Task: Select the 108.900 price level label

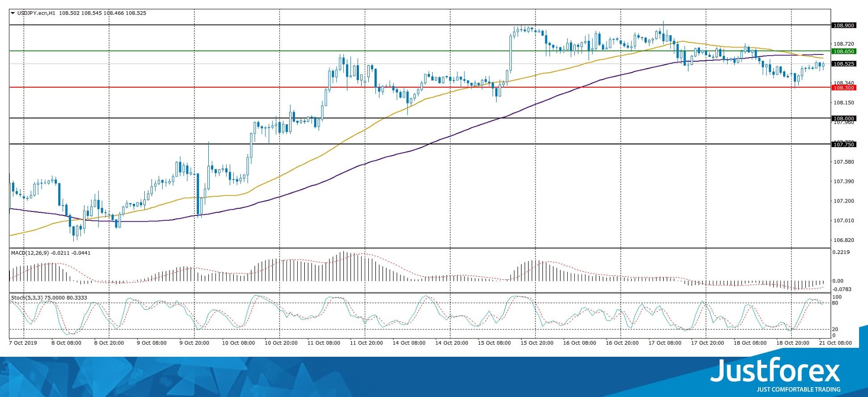Action: pos(844,25)
